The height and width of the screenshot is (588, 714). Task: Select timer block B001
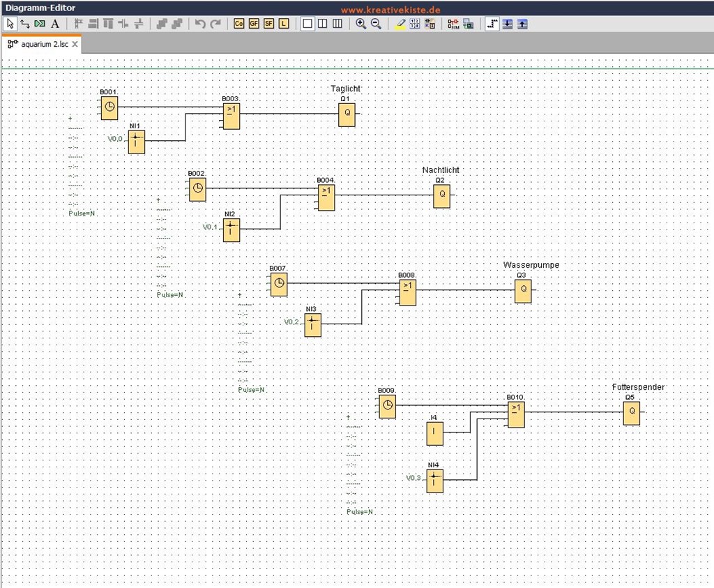pyautogui.click(x=109, y=108)
